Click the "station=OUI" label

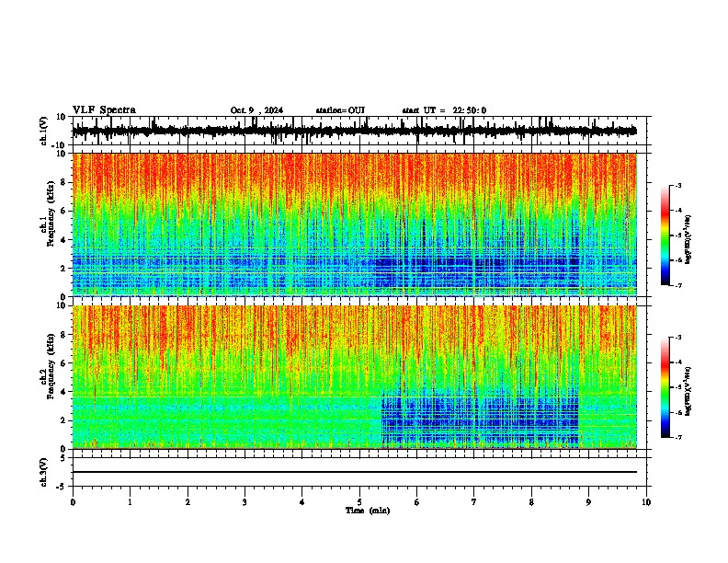click(340, 110)
